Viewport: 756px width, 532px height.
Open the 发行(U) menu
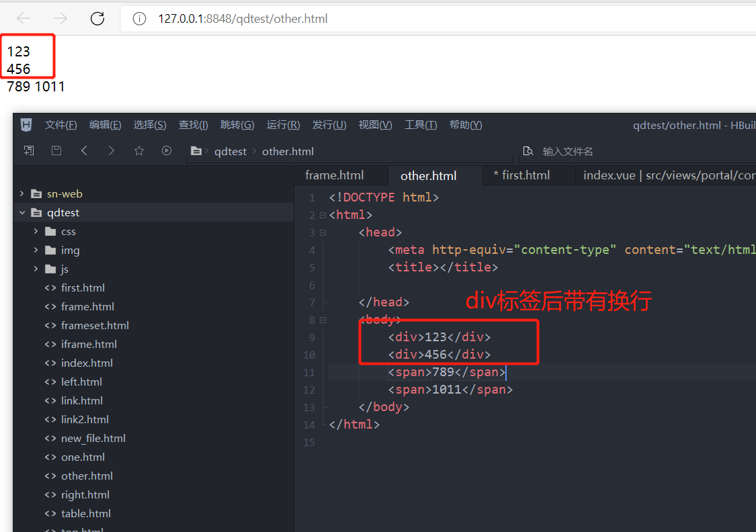329,125
